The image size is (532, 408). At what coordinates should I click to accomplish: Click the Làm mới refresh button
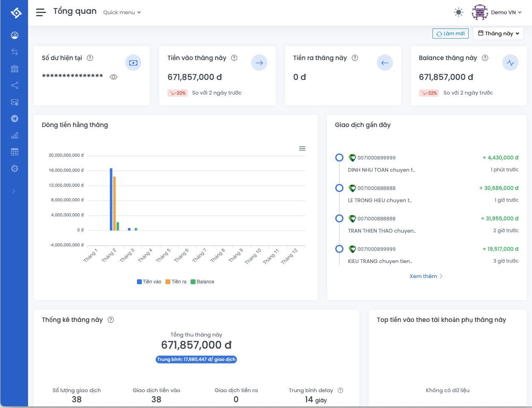(x=450, y=33)
